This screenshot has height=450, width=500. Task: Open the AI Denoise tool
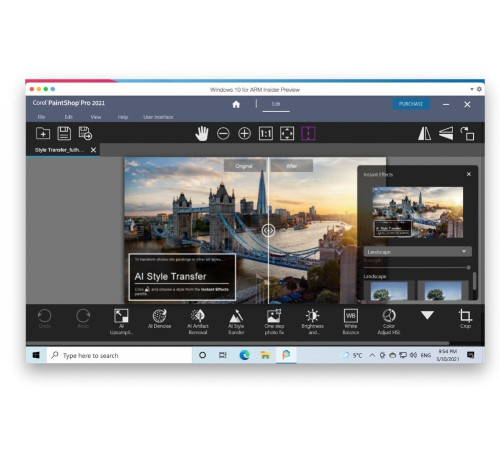coord(159,319)
